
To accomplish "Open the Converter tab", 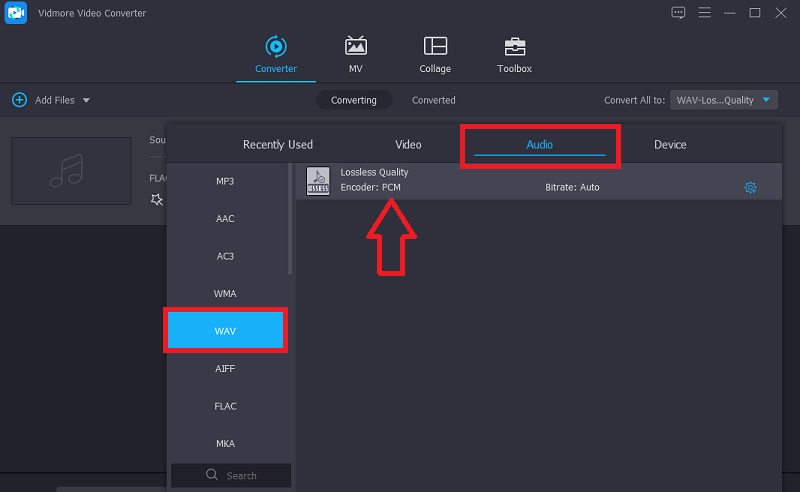I will click(x=276, y=55).
